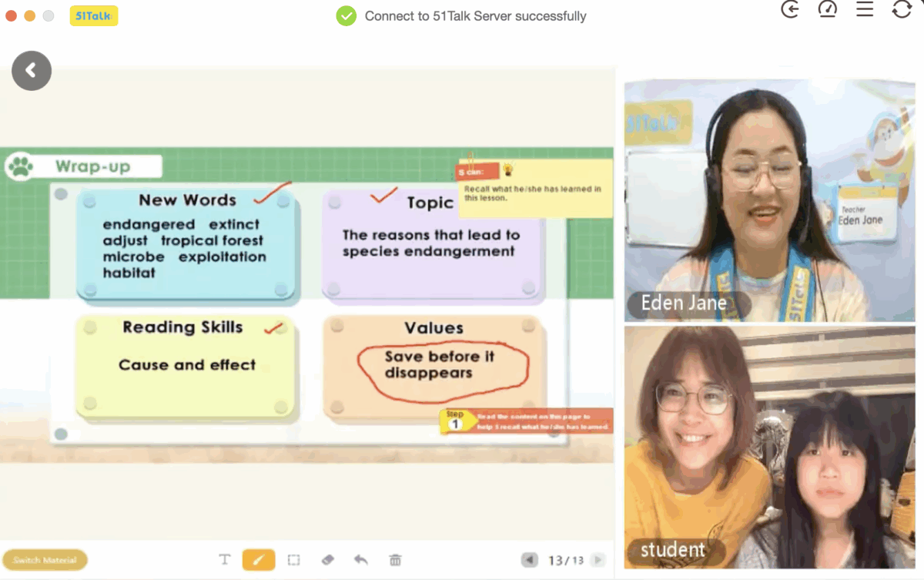The width and height of the screenshot is (924, 580).
Task: Undo the last whiteboard annotation
Action: click(x=360, y=560)
